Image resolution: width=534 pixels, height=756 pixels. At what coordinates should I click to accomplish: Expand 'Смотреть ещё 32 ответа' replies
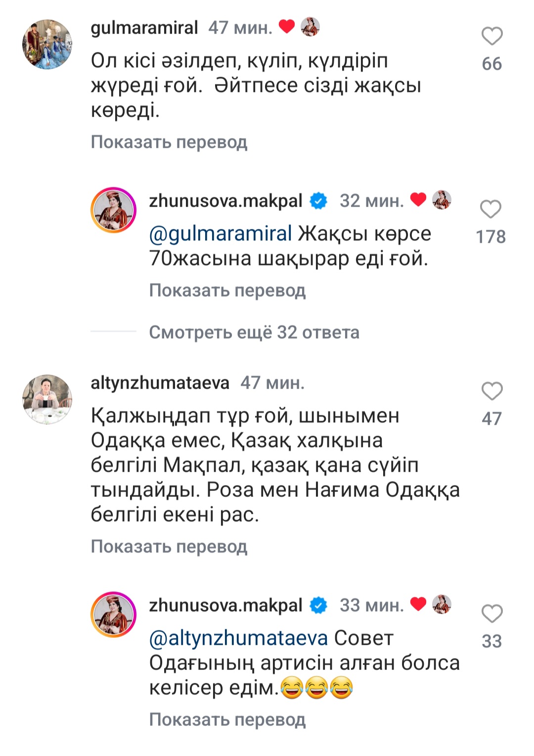click(x=254, y=332)
